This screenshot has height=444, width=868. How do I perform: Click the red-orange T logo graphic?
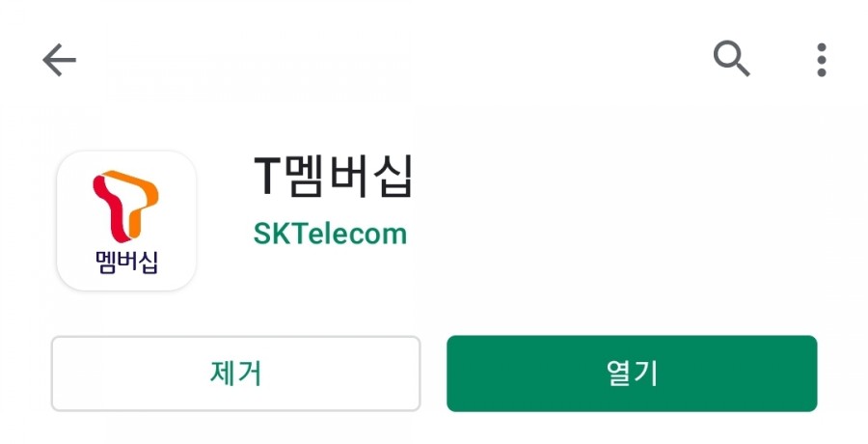click(x=125, y=207)
